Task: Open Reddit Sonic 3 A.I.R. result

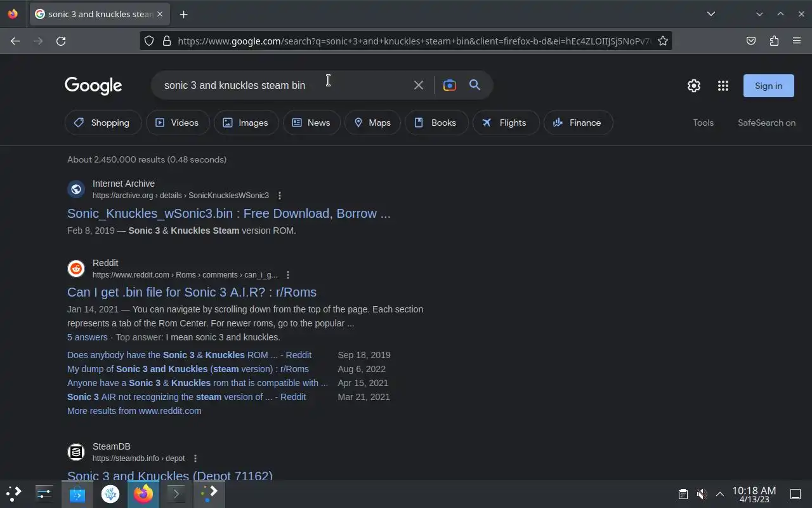Action: pyautogui.click(x=192, y=292)
